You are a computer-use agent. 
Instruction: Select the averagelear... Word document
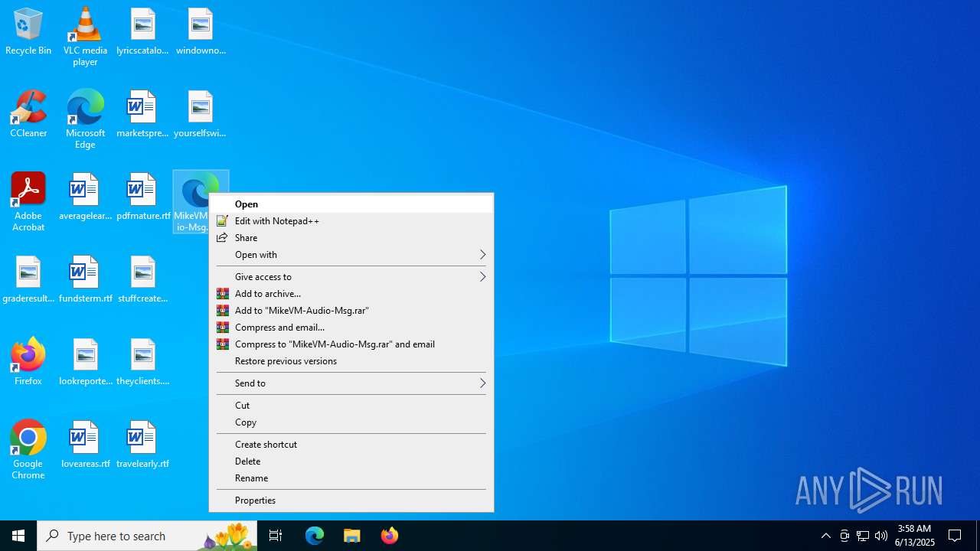point(85,197)
